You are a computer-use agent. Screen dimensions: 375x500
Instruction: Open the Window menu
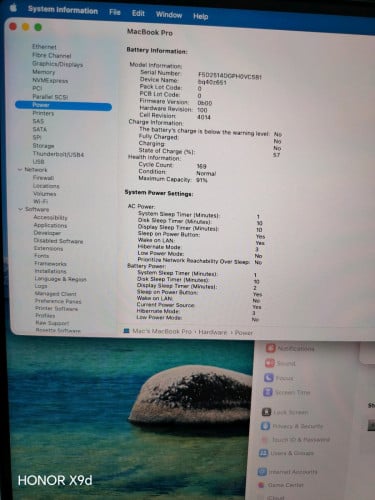[x=169, y=15]
